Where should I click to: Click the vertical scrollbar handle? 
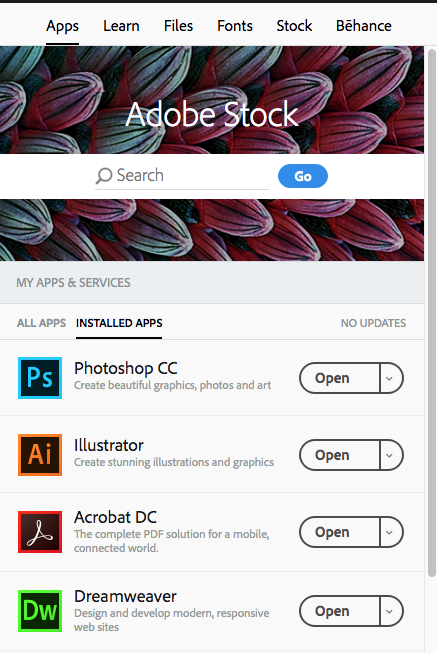click(432, 312)
